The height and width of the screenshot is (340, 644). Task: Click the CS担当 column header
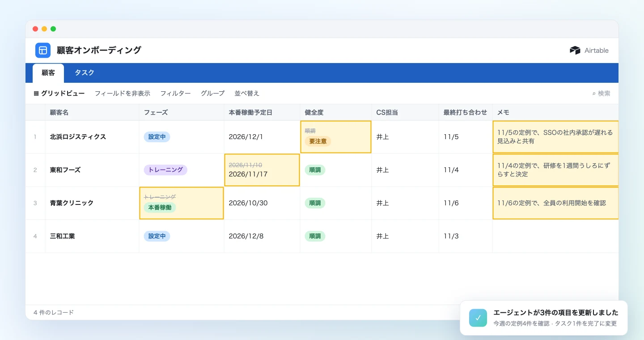point(405,112)
